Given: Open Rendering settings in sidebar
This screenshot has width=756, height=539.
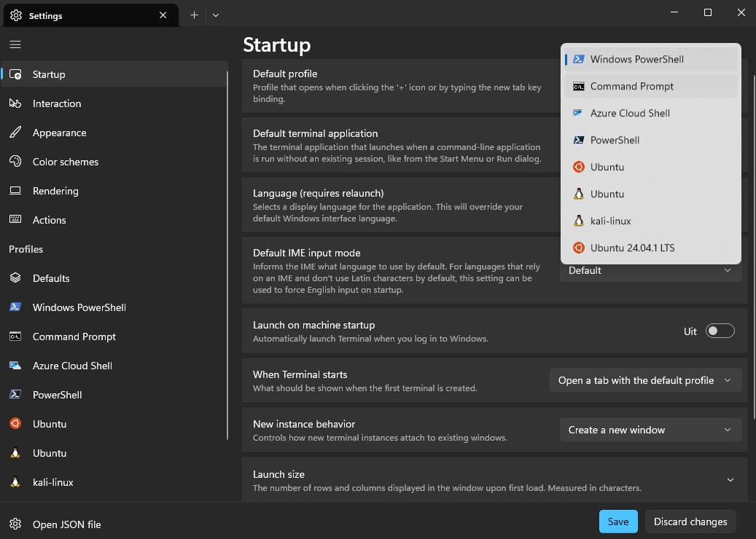Looking at the screenshot, I should tap(55, 191).
